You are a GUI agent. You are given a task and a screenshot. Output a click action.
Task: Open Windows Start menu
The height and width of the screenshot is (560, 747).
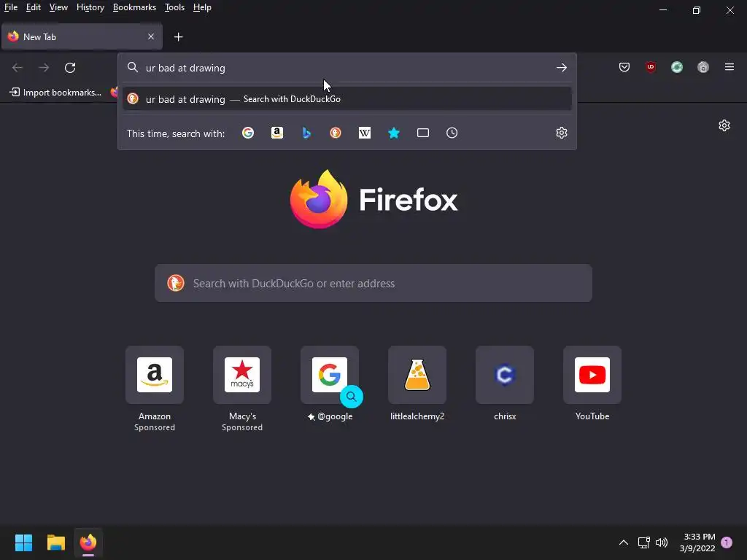point(23,542)
